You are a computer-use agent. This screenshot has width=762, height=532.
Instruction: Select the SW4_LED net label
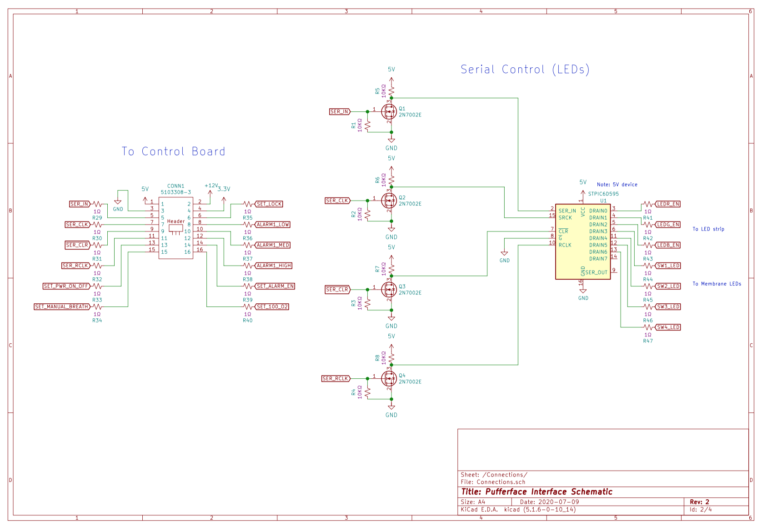[x=667, y=327]
